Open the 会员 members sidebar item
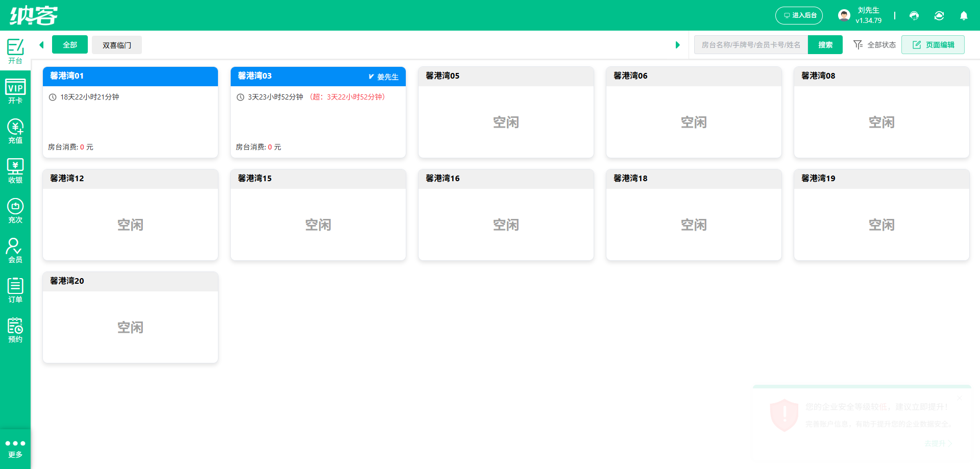980x469 pixels. click(15, 250)
